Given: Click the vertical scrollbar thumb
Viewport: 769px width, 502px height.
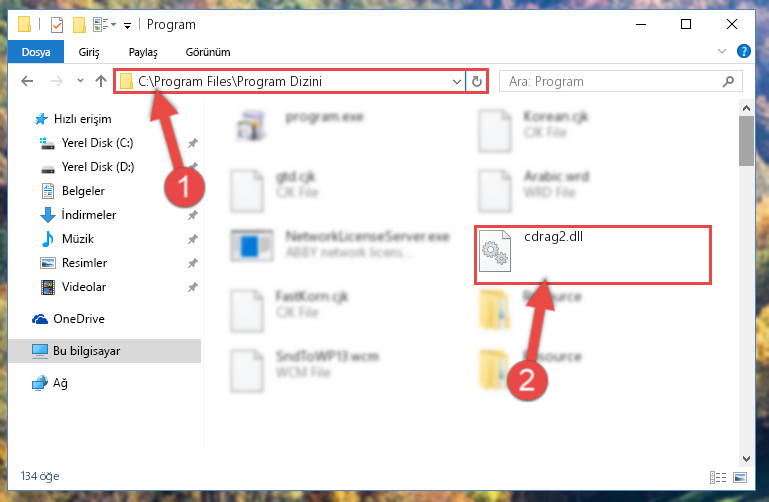Looking at the screenshot, I should (746, 141).
